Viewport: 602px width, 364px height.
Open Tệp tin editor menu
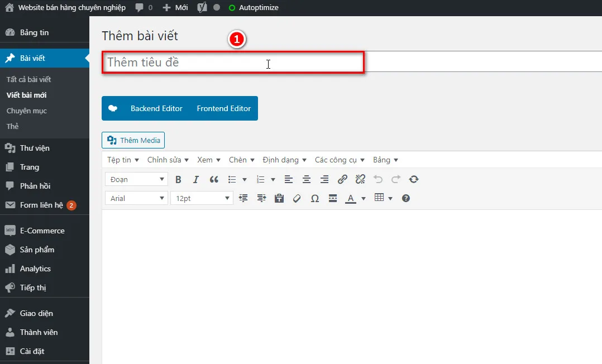pyautogui.click(x=123, y=160)
